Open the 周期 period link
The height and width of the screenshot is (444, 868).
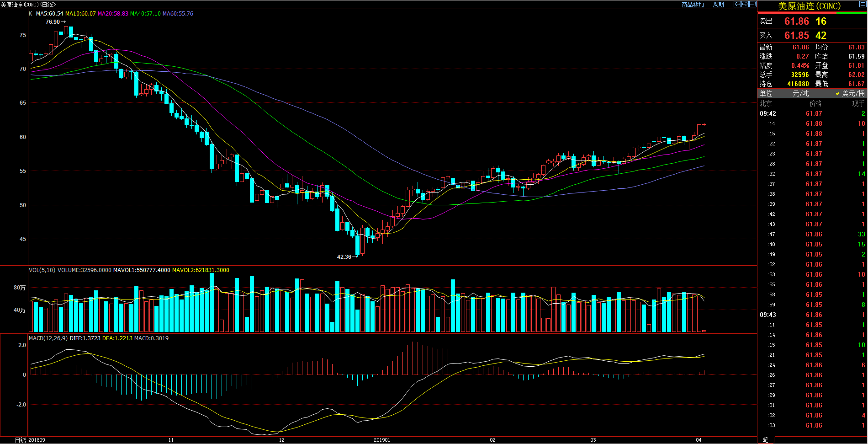coord(719,5)
